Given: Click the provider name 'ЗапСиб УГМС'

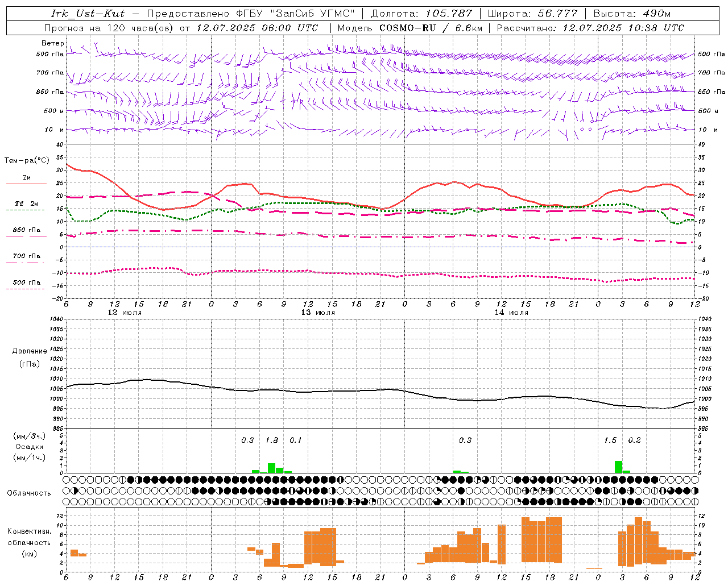Looking at the screenshot, I should 313,14.
